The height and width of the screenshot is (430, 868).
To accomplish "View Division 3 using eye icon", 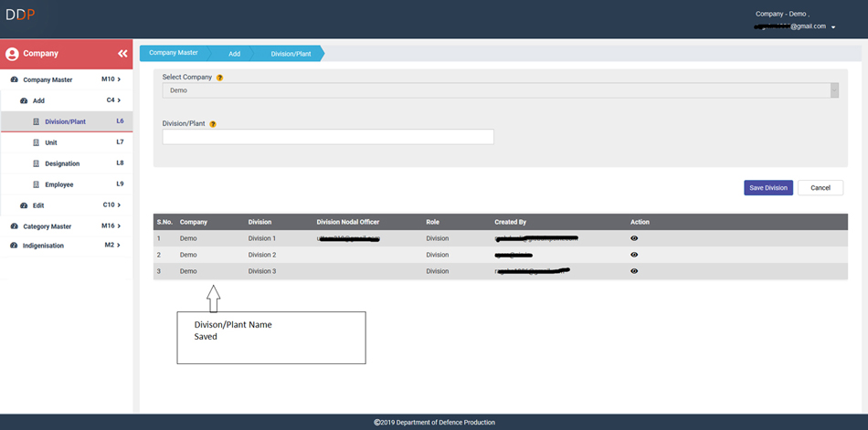I will pos(634,271).
